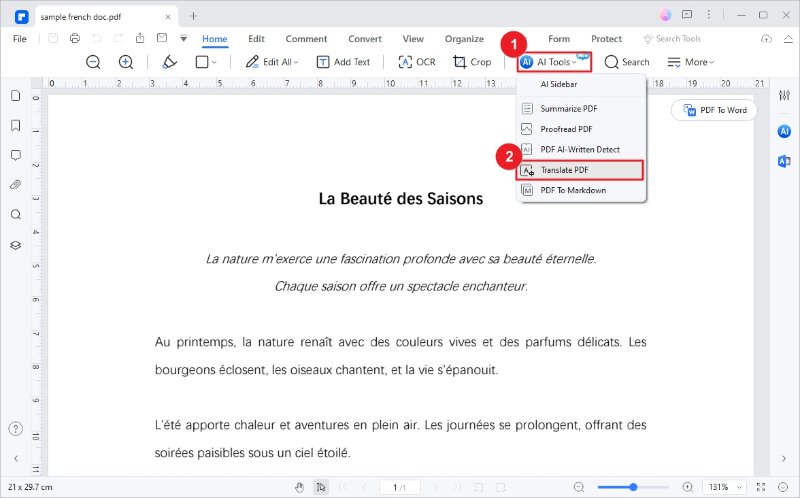This screenshot has width=800, height=498.
Task: Open the Edit All dropdown
Action: 272,62
